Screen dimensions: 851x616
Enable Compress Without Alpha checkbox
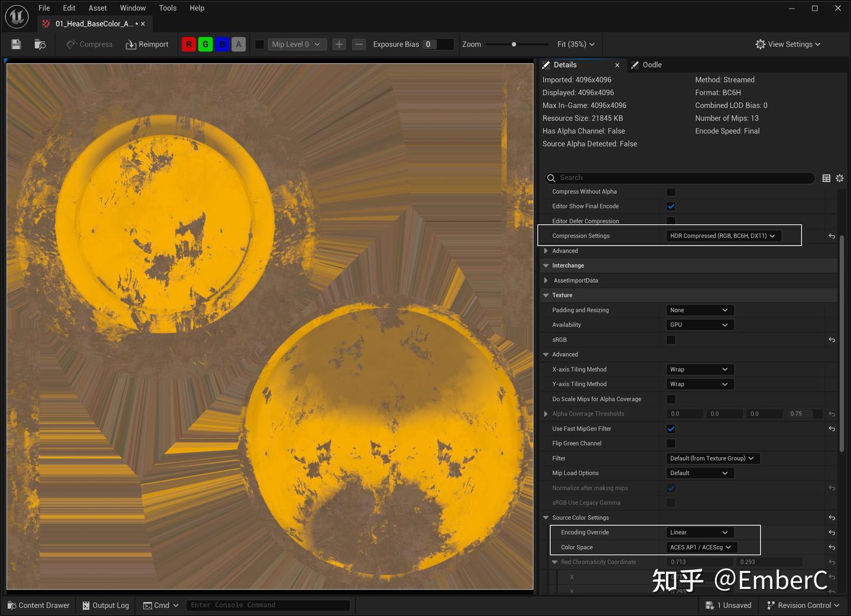(671, 192)
